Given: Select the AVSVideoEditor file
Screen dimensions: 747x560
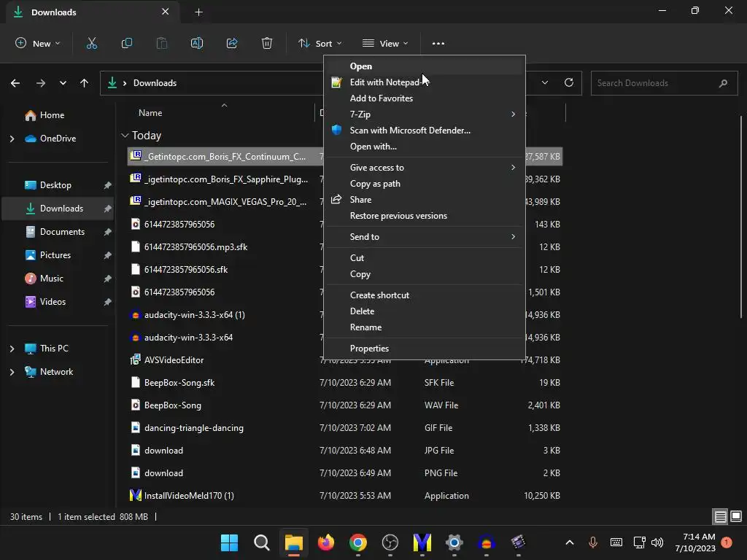Looking at the screenshot, I should pos(174,360).
